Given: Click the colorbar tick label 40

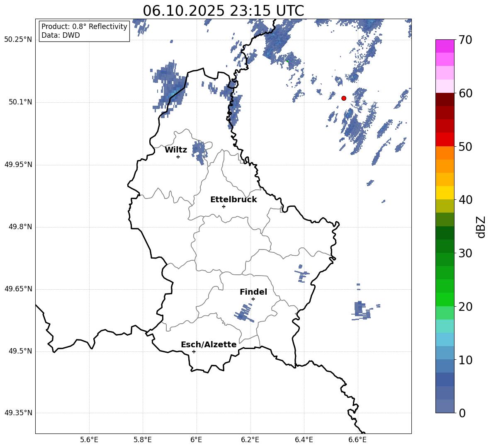Looking at the screenshot, I should (x=465, y=200).
